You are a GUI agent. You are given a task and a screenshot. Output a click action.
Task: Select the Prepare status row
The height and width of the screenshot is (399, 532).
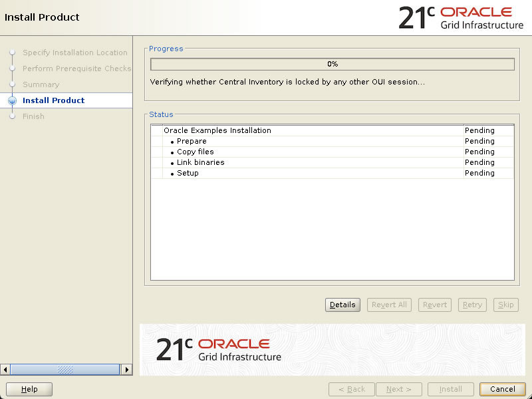pos(332,141)
